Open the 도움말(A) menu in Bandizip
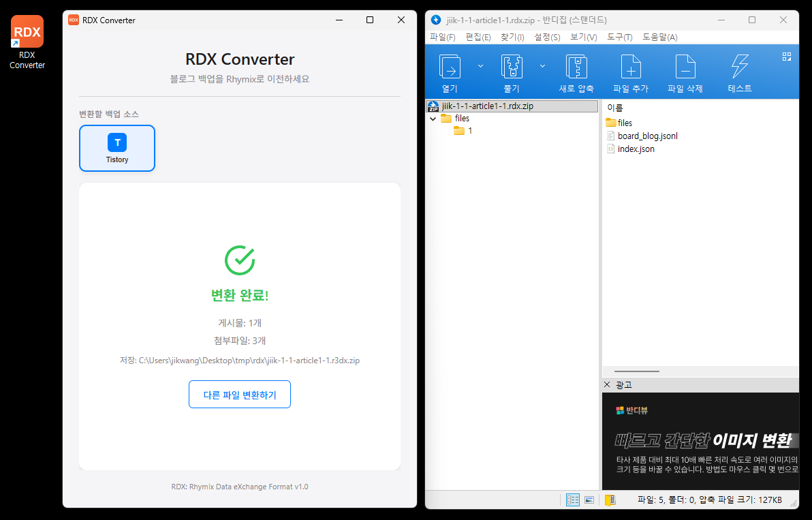Screen dimensions: 812x520 click(659, 37)
